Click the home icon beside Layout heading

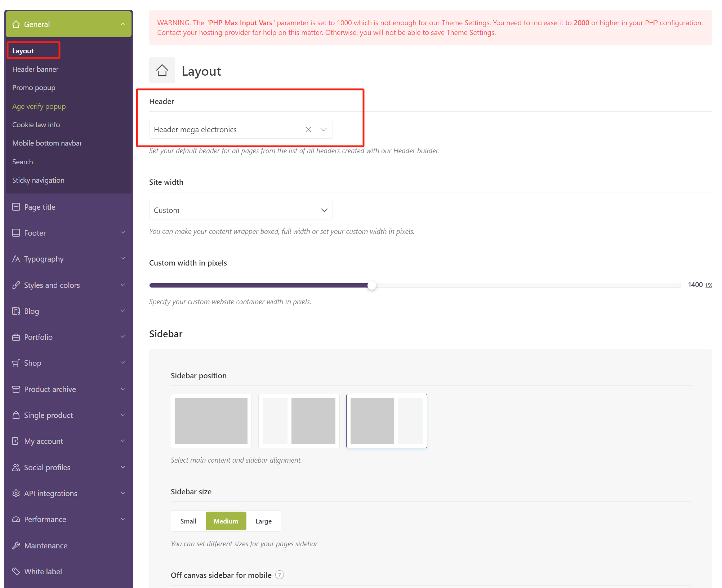162,70
